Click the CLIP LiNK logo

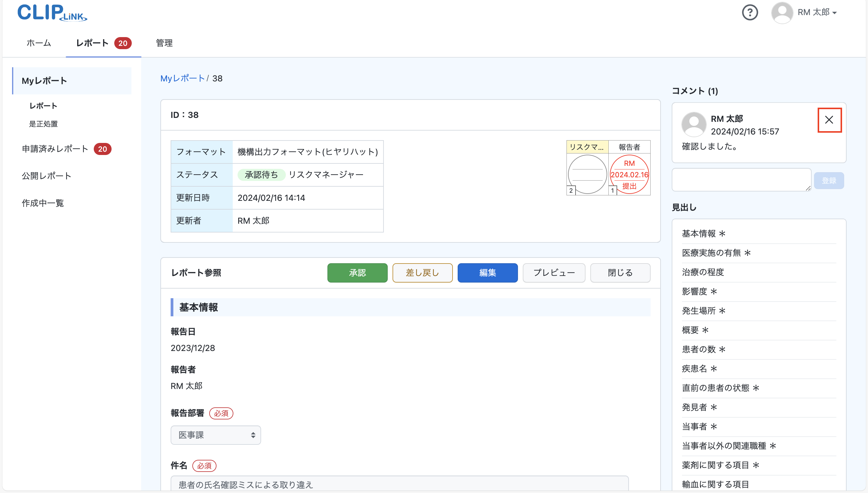pyautogui.click(x=52, y=13)
